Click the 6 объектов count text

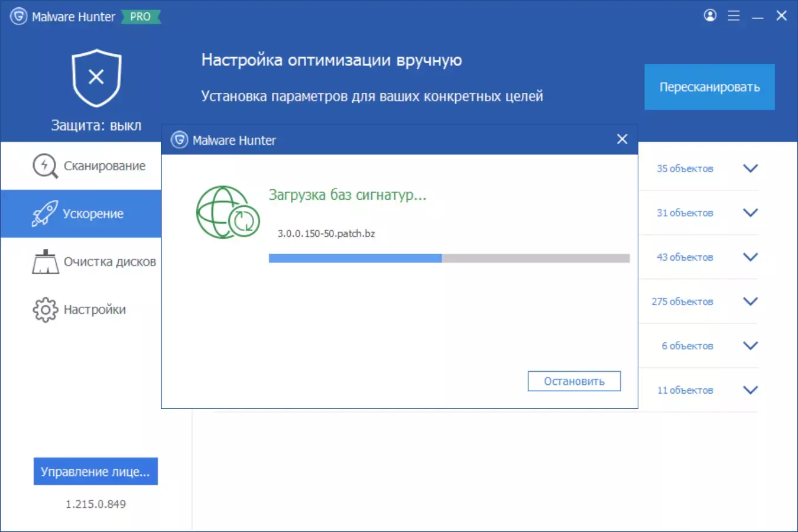pos(687,346)
